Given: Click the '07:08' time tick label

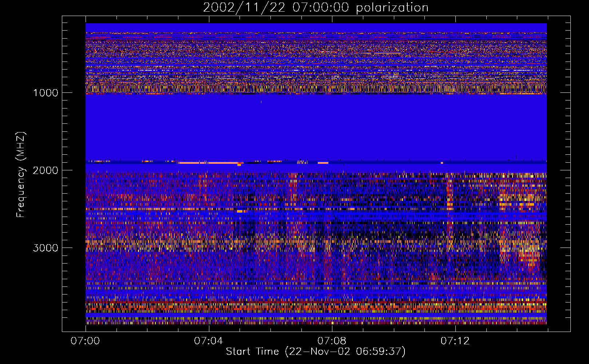Looking at the screenshot, I should (x=332, y=341).
